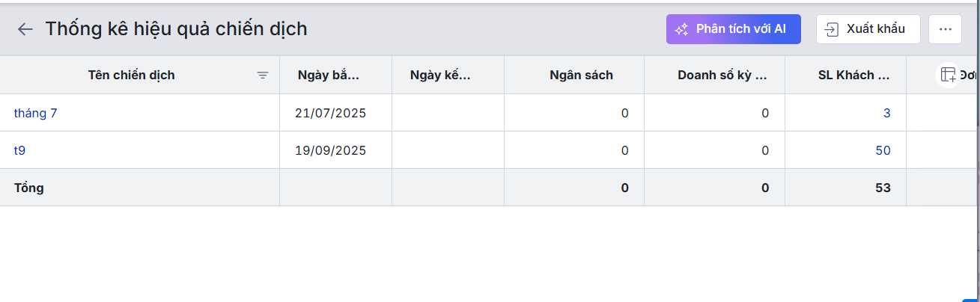Open the t9 campaign link
980x302 pixels.
pyautogui.click(x=20, y=150)
